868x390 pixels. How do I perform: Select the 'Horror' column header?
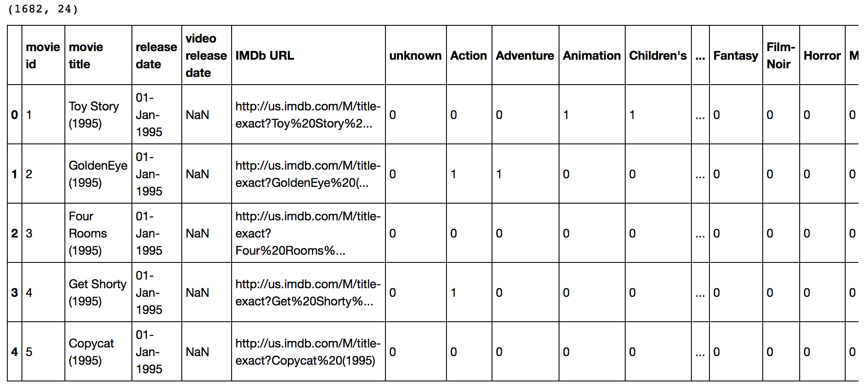click(x=822, y=55)
